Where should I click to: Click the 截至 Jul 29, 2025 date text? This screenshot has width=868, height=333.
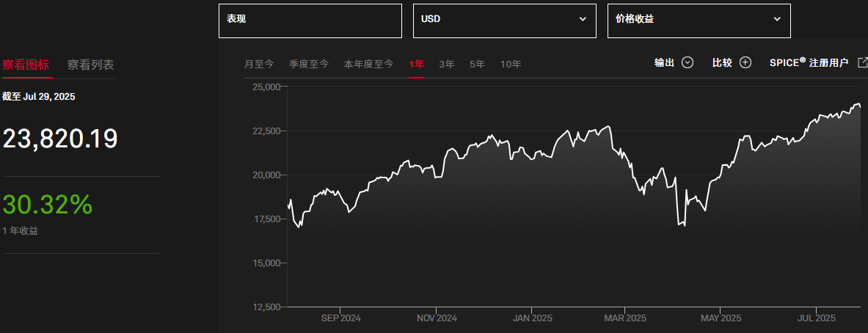pos(39,96)
